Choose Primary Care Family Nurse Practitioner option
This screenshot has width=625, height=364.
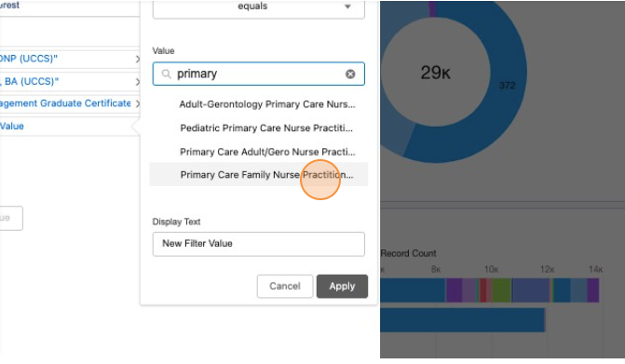pos(259,174)
